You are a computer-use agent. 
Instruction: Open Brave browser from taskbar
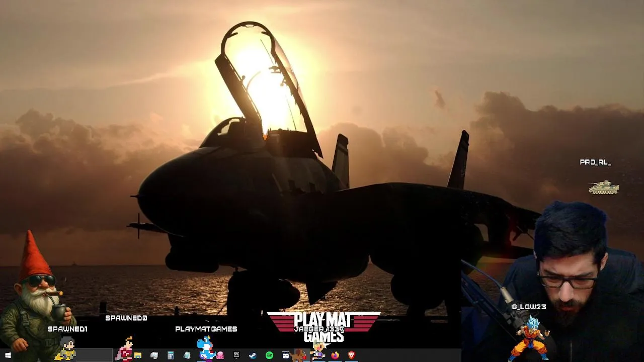coord(351,355)
